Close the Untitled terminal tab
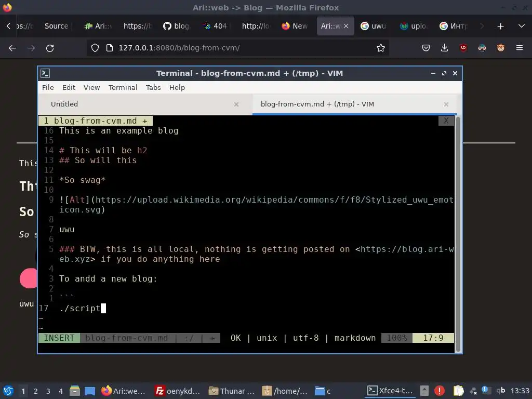The width and height of the screenshot is (532, 399). pyautogui.click(x=236, y=104)
